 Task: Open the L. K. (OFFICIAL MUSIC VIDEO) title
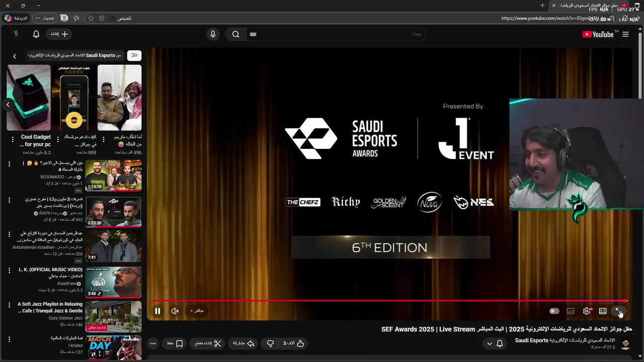[x=50, y=273]
